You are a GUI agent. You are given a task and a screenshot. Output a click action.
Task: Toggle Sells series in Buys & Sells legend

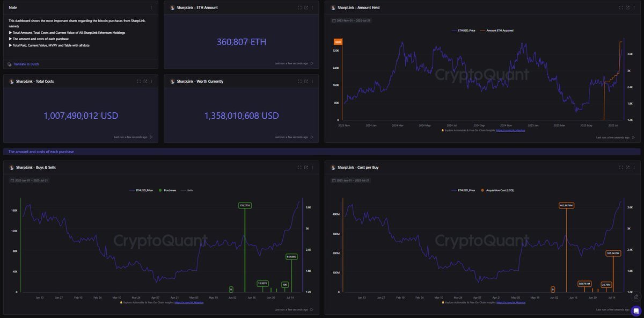(x=187, y=190)
